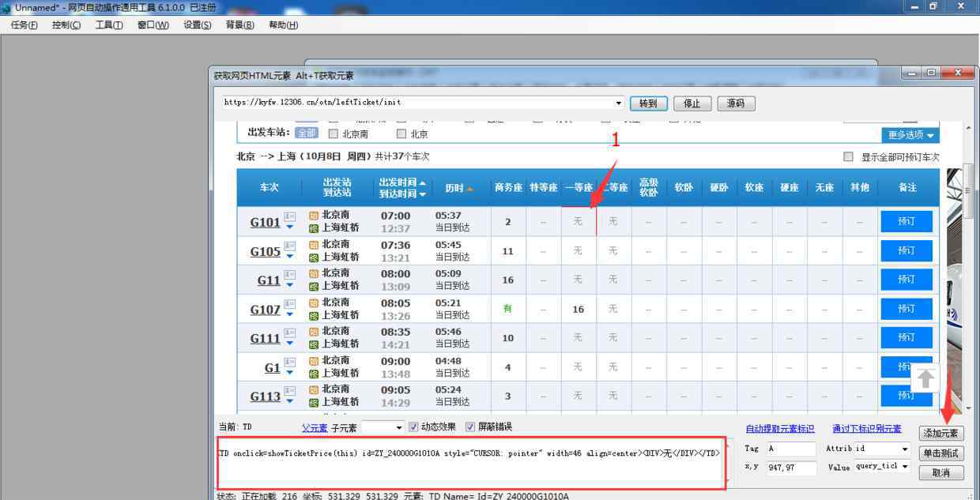Screen dimensions: 980x500
Task: Open train G105 link
Action: tap(266, 252)
